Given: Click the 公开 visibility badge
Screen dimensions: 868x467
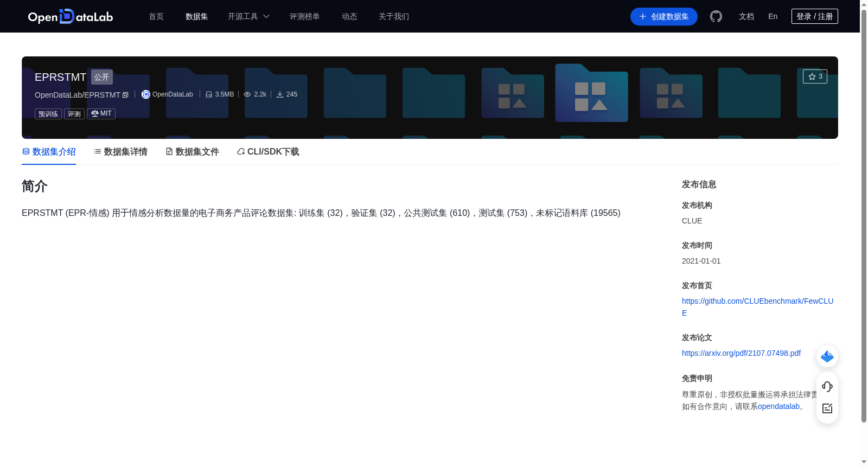Looking at the screenshot, I should tap(101, 77).
